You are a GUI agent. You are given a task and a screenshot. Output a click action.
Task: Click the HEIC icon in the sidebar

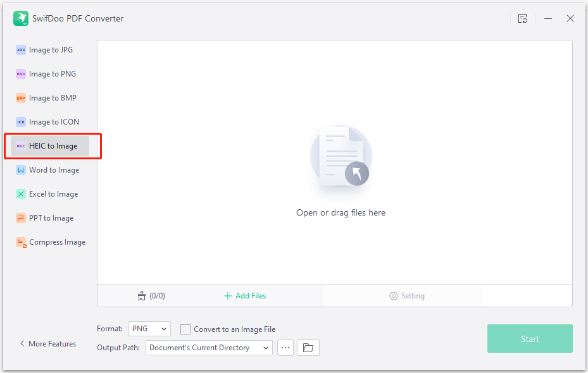pyautogui.click(x=21, y=146)
